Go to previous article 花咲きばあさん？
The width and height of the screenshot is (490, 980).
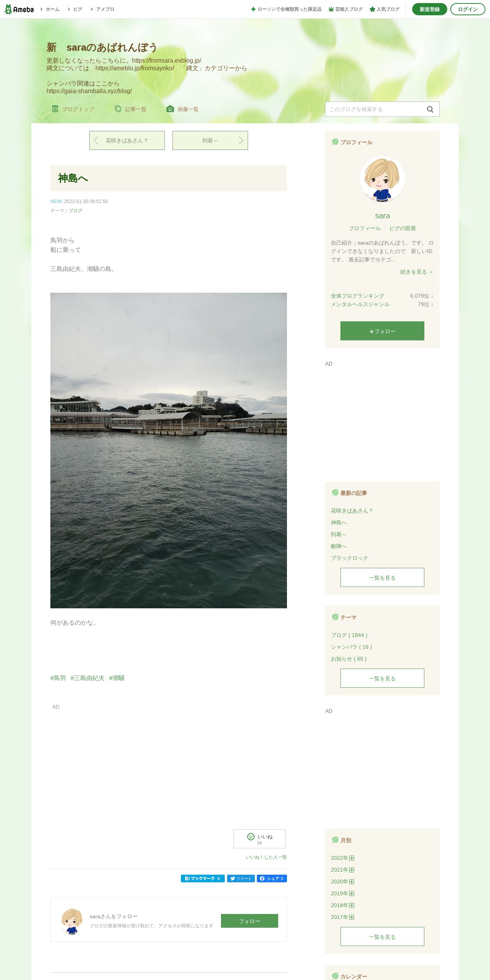[x=127, y=140]
